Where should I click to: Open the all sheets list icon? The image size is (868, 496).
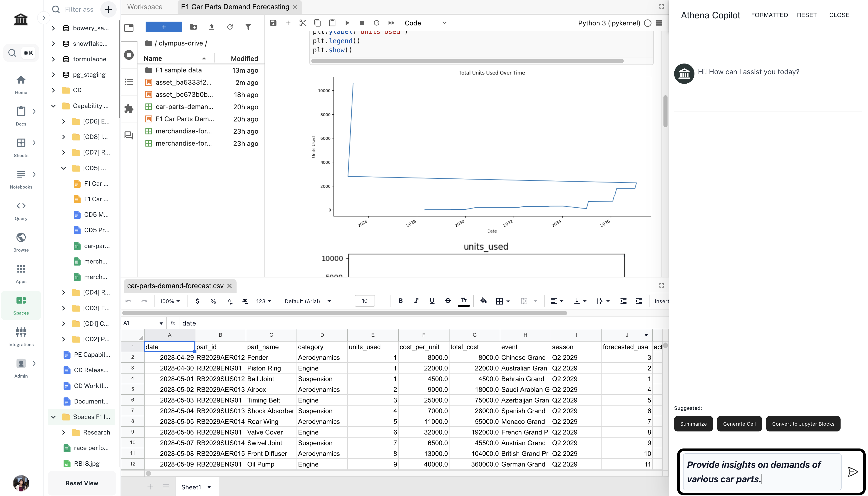(x=166, y=487)
